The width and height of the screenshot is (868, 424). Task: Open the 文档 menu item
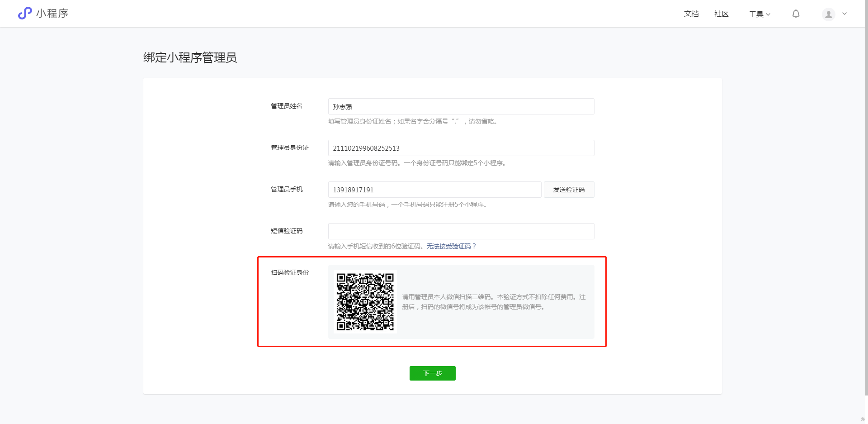(691, 14)
